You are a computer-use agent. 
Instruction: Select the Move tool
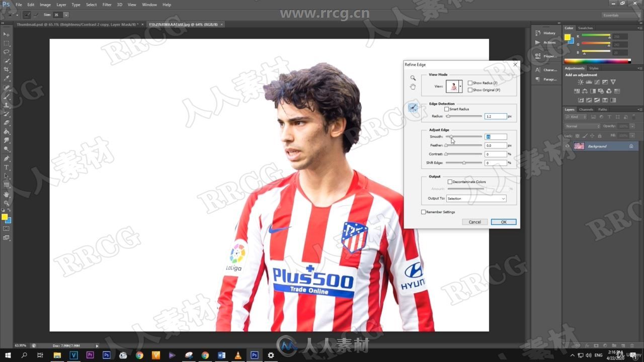pos(7,34)
